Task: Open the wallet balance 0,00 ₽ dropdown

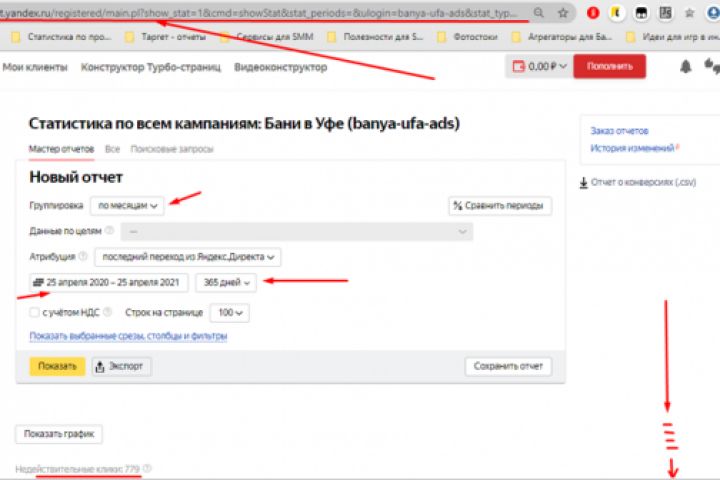Action: [539, 67]
